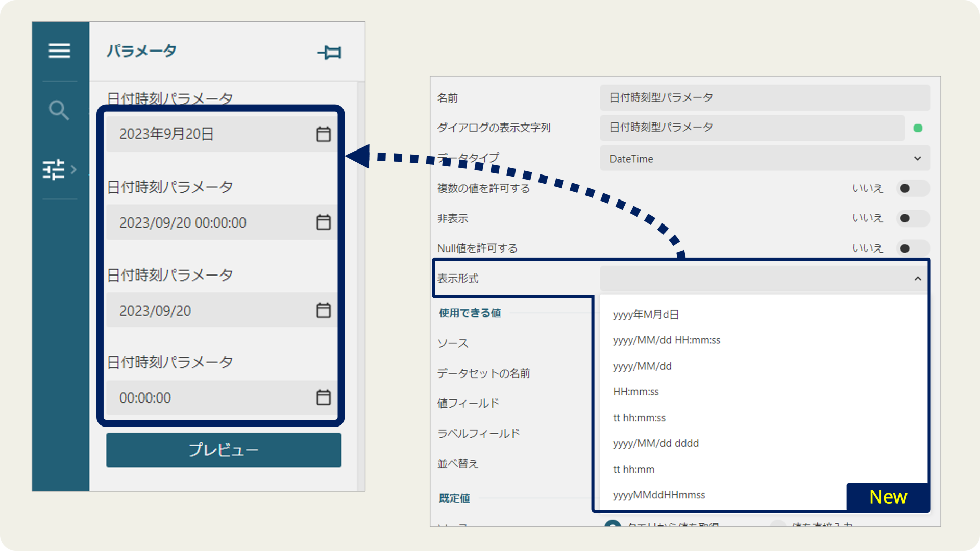
Task: Toggle the 非表示 switch
Action: 913,218
